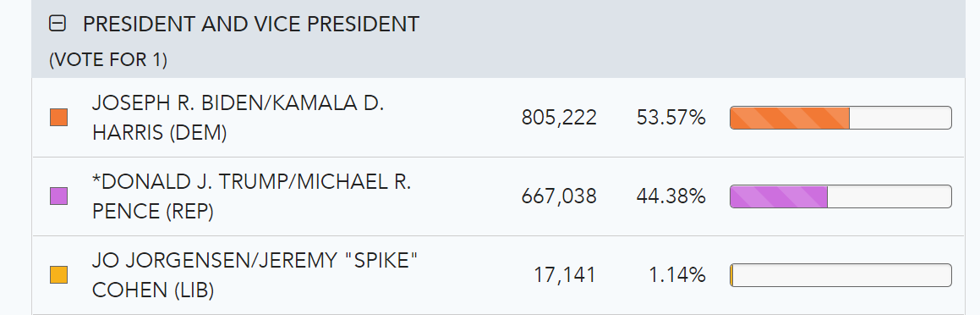The image size is (980, 315).
Task: Click the COHEN (LIB) party label
Action: tap(152, 290)
